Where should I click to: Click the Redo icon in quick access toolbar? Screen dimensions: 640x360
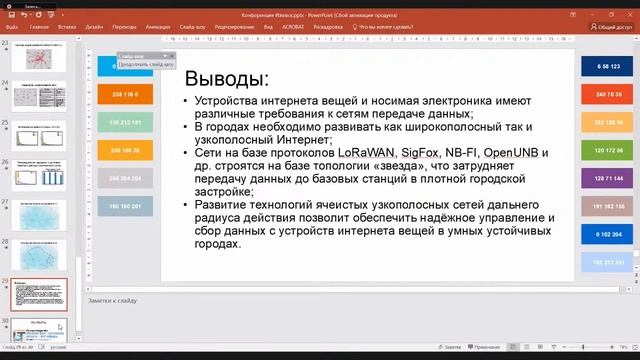coord(38,15)
